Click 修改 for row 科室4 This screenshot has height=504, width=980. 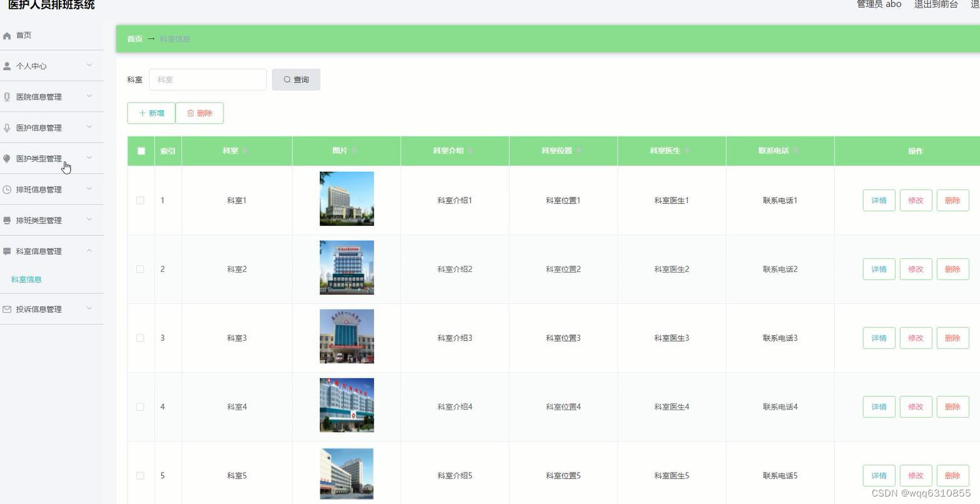pyautogui.click(x=916, y=407)
